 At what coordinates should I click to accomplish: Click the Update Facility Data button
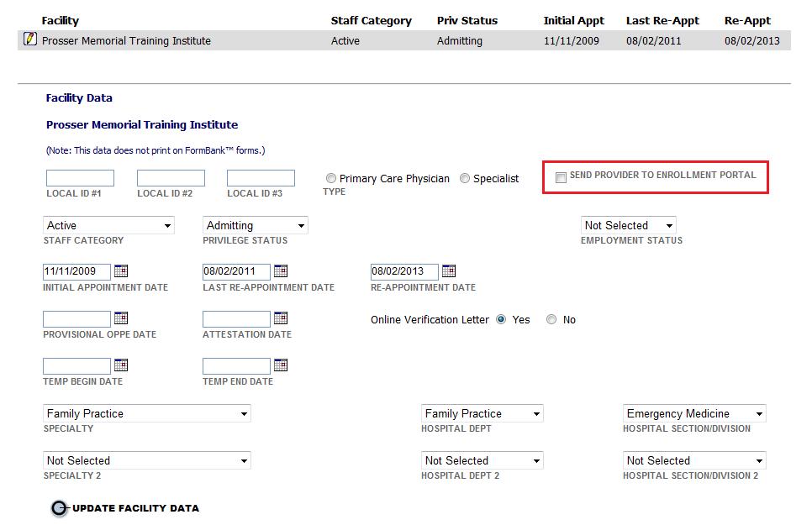pyautogui.click(x=124, y=508)
